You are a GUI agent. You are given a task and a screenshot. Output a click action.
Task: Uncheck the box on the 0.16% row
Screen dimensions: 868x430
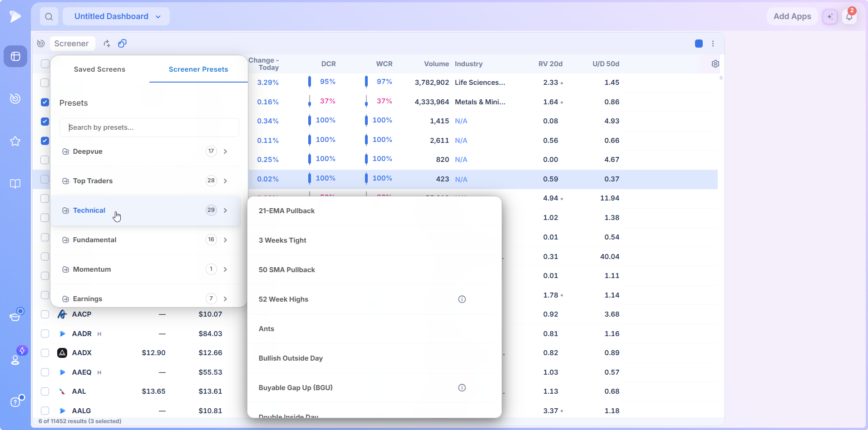[45, 102]
